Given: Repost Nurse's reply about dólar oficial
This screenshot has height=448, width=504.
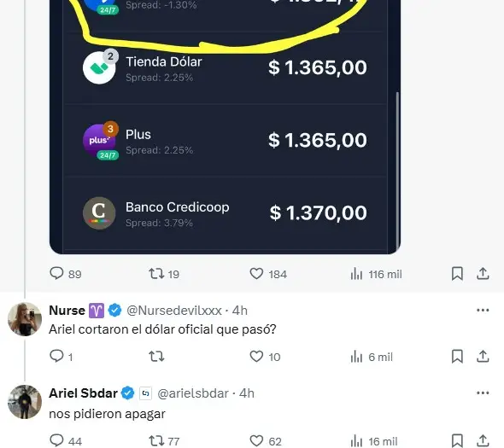Looking at the screenshot, I should click(156, 357).
